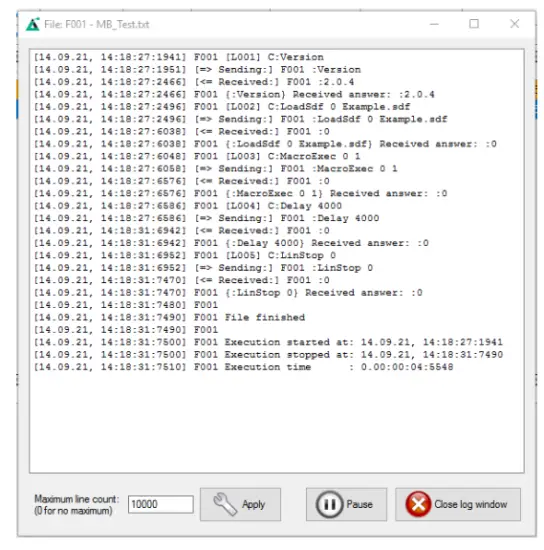Click the Maximum line count input field
544x550 pixels.
(161, 504)
